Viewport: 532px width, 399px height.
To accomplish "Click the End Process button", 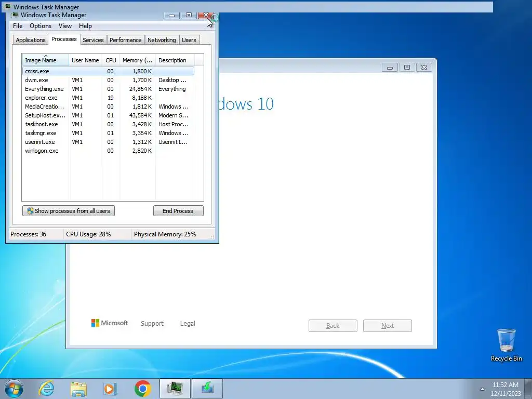I will click(178, 211).
